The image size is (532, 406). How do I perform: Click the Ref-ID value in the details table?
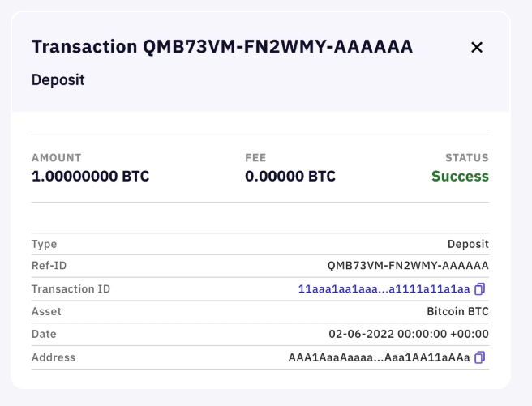(408, 267)
